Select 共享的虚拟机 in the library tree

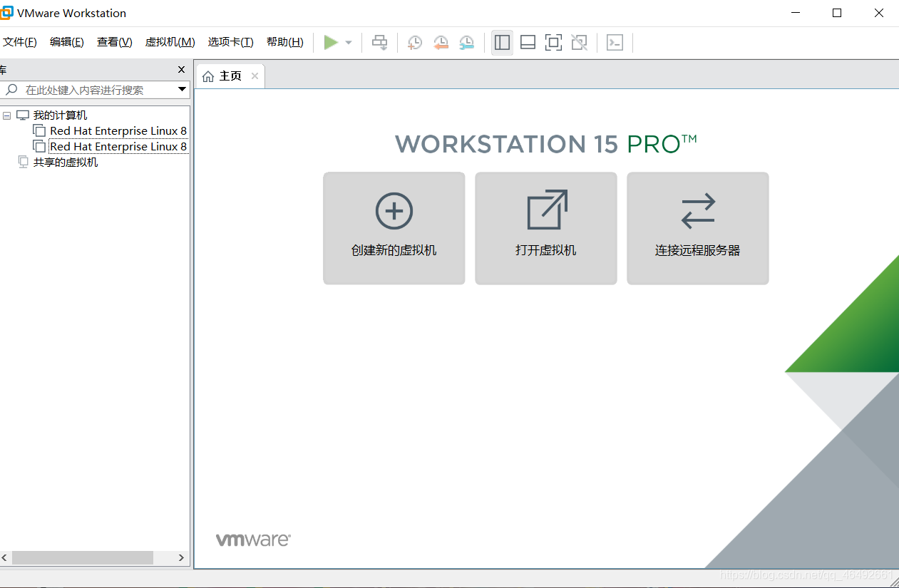pyautogui.click(x=66, y=163)
